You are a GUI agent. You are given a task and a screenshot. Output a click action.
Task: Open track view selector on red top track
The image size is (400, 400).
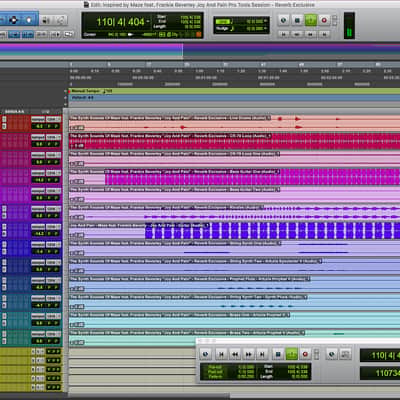click(38, 119)
